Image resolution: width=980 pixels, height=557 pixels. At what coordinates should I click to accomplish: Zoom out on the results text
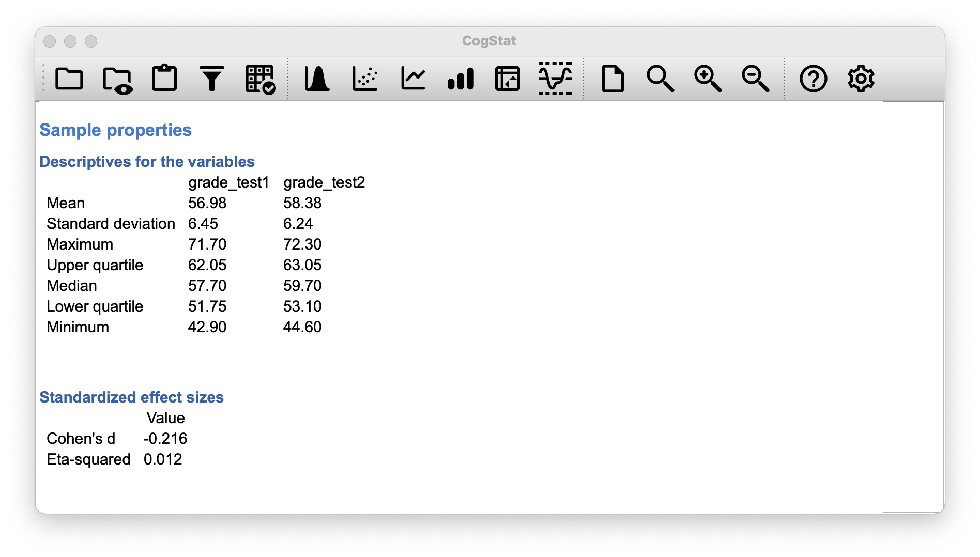(755, 79)
